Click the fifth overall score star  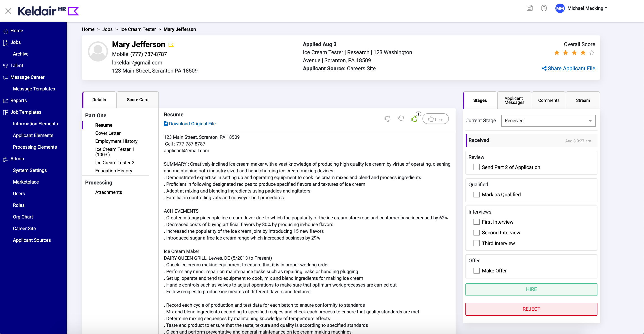(x=591, y=53)
